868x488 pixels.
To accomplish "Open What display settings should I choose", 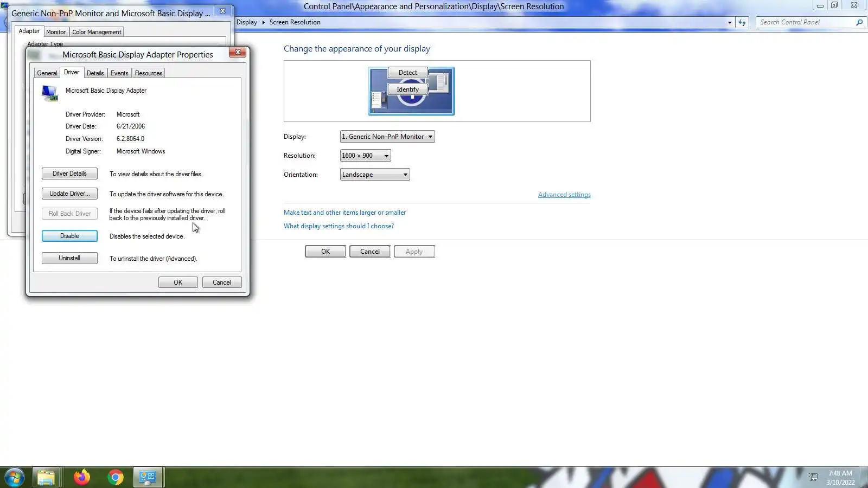I will 339,226.
